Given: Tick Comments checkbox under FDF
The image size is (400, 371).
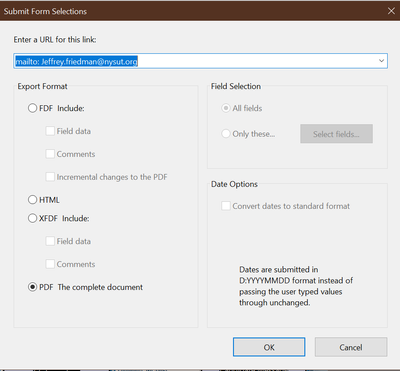Looking at the screenshot, I should [50, 154].
